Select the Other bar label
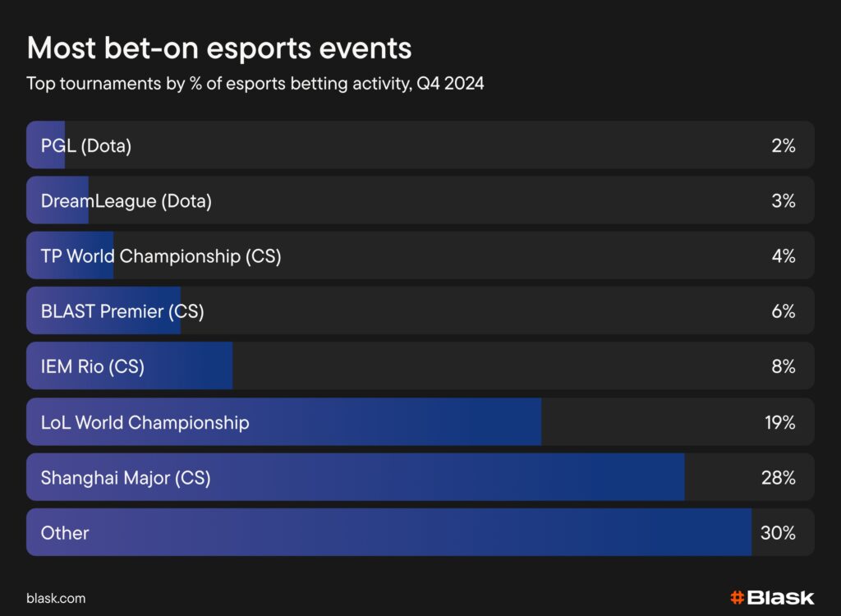The height and width of the screenshot is (616, 841). pyautogui.click(x=65, y=533)
